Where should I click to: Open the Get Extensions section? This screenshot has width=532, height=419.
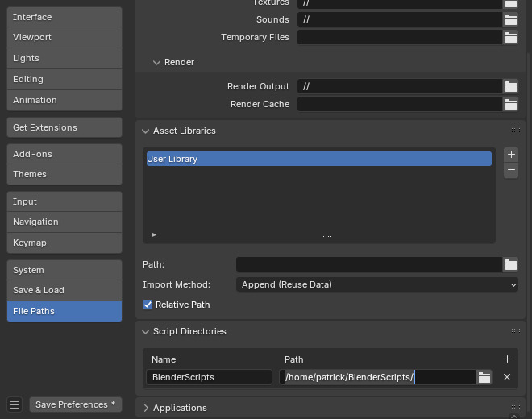pos(64,127)
